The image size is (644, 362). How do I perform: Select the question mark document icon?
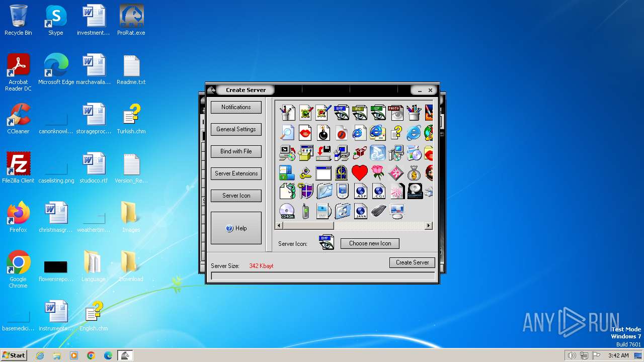click(x=396, y=133)
